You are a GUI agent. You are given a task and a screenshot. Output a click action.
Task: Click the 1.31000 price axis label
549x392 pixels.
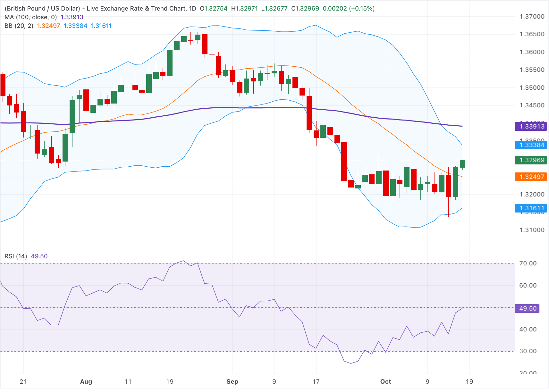click(532, 230)
